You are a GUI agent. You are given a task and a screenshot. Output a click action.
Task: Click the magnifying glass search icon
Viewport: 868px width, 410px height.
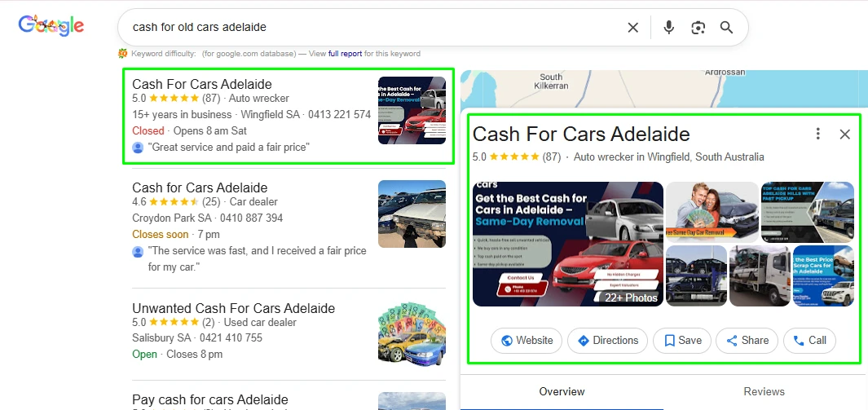[726, 28]
